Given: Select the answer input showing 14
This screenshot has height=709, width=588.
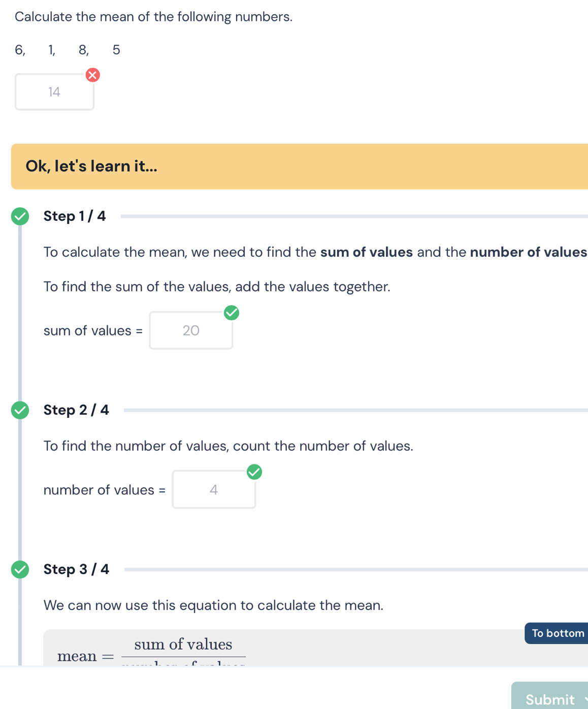Looking at the screenshot, I should point(54,91).
